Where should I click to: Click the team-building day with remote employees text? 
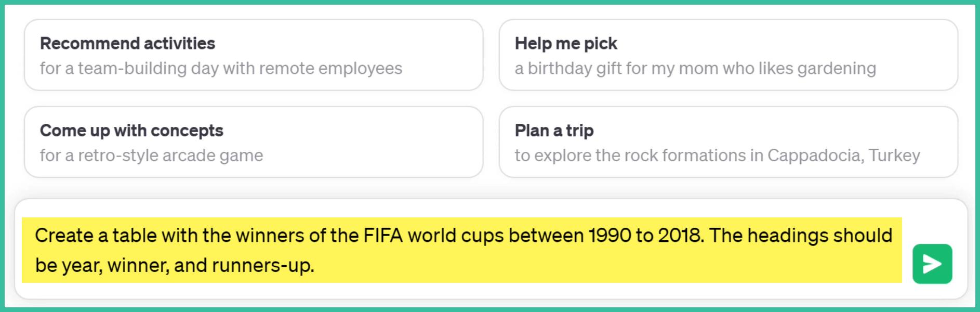221,69
